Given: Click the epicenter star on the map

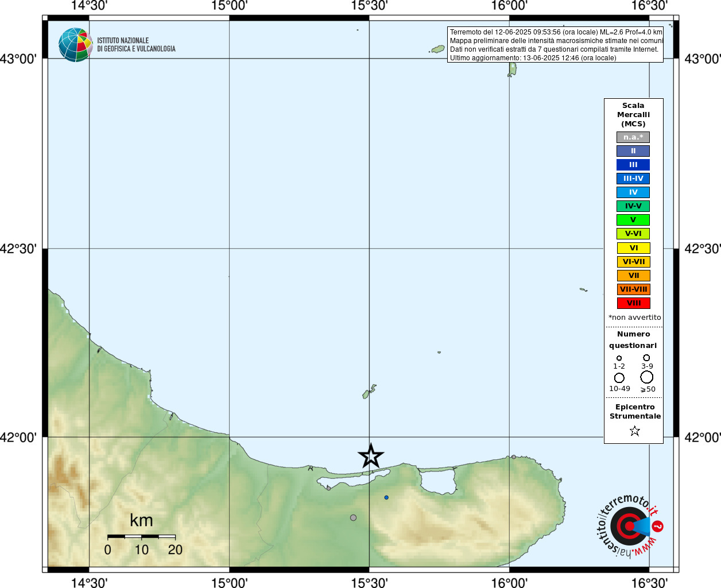Looking at the screenshot, I should (371, 456).
